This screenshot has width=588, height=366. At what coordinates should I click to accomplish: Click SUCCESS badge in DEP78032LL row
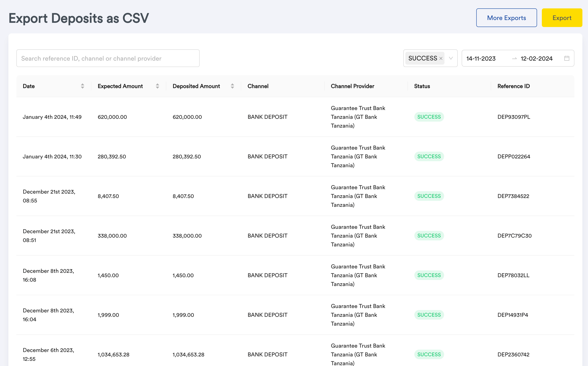click(429, 275)
